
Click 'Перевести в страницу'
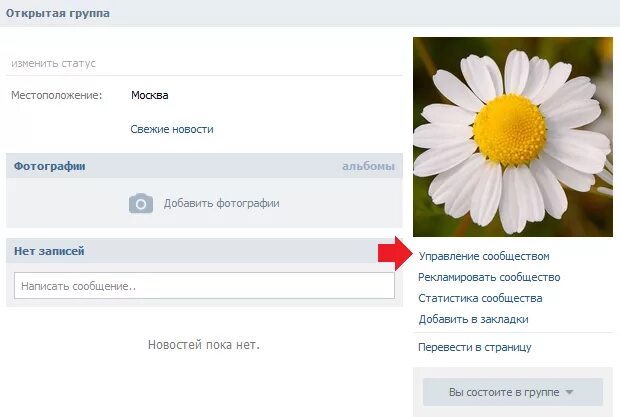pos(474,347)
